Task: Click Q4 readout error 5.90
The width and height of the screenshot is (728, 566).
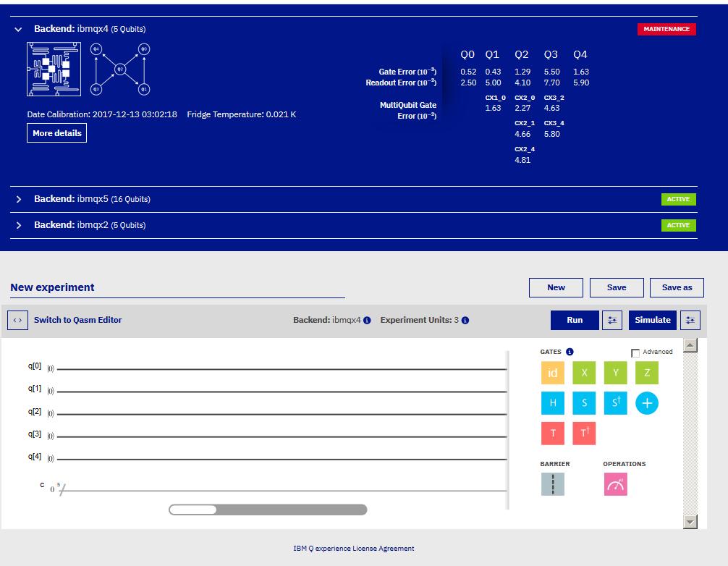Action: [x=581, y=83]
